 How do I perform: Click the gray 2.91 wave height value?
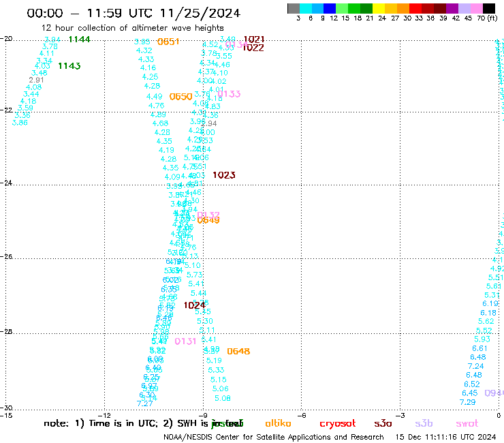pos(36,80)
